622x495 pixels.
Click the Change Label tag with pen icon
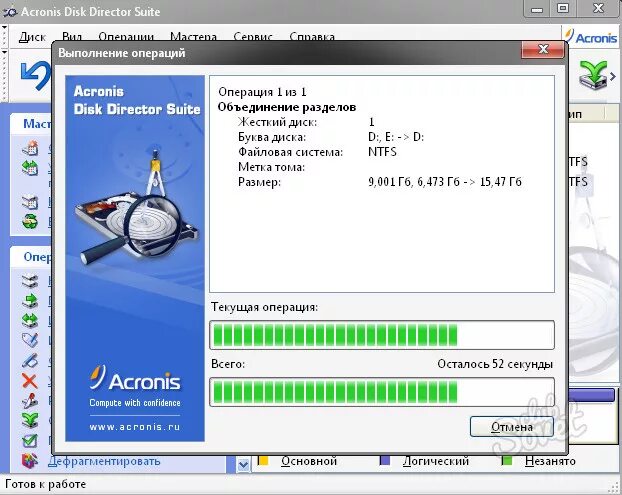(x=30, y=340)
